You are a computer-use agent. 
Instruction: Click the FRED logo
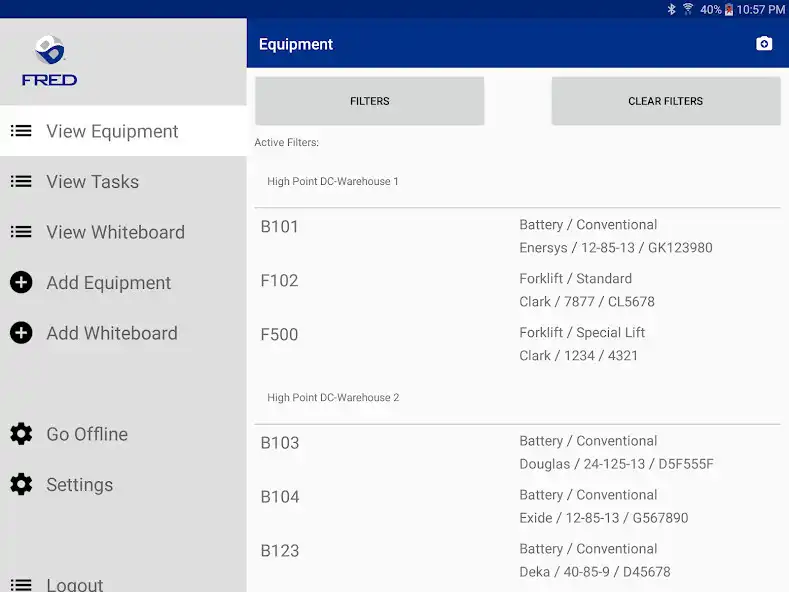tap(49, 60)
